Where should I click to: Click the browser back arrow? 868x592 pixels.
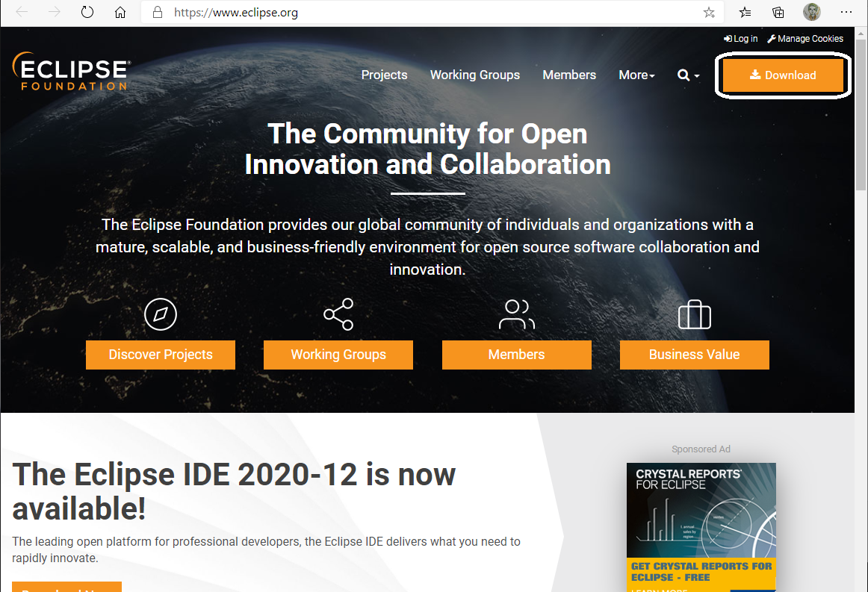22,12
